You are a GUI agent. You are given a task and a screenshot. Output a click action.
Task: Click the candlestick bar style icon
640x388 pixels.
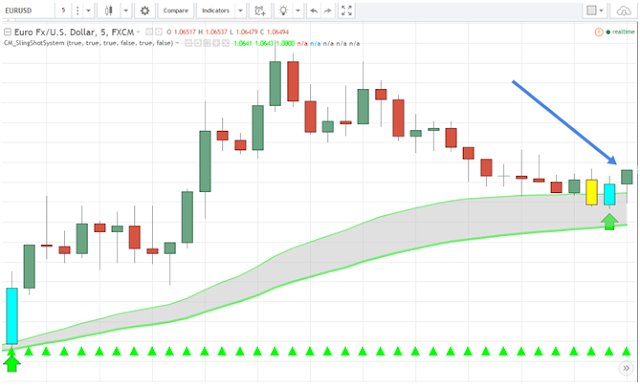[109, 11]
